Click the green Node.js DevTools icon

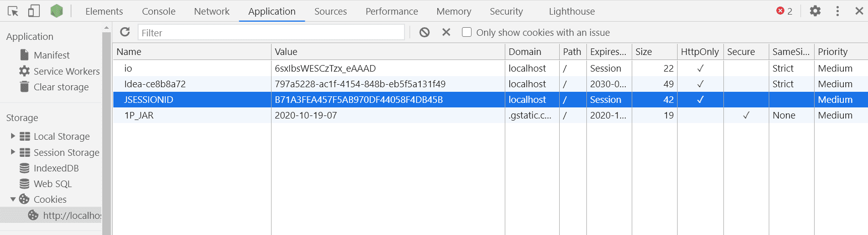click(56, 11)
